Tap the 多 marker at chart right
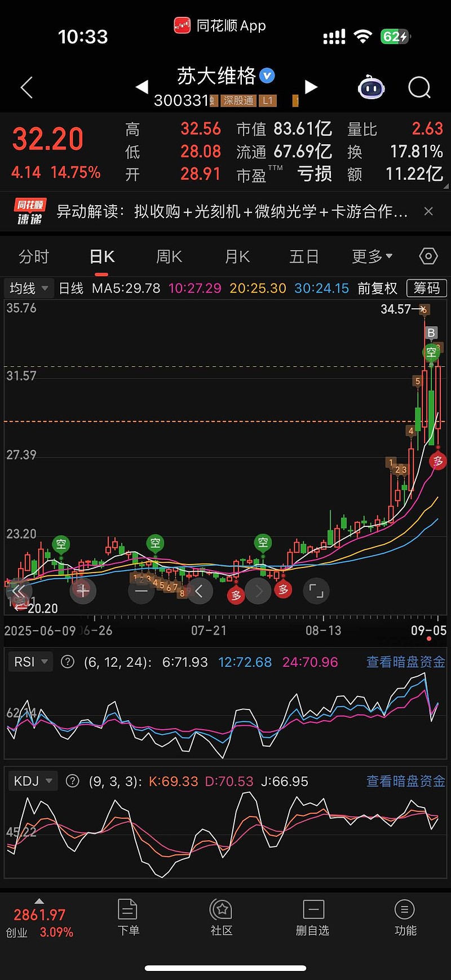Screen dimensions: 451x980 437,462
